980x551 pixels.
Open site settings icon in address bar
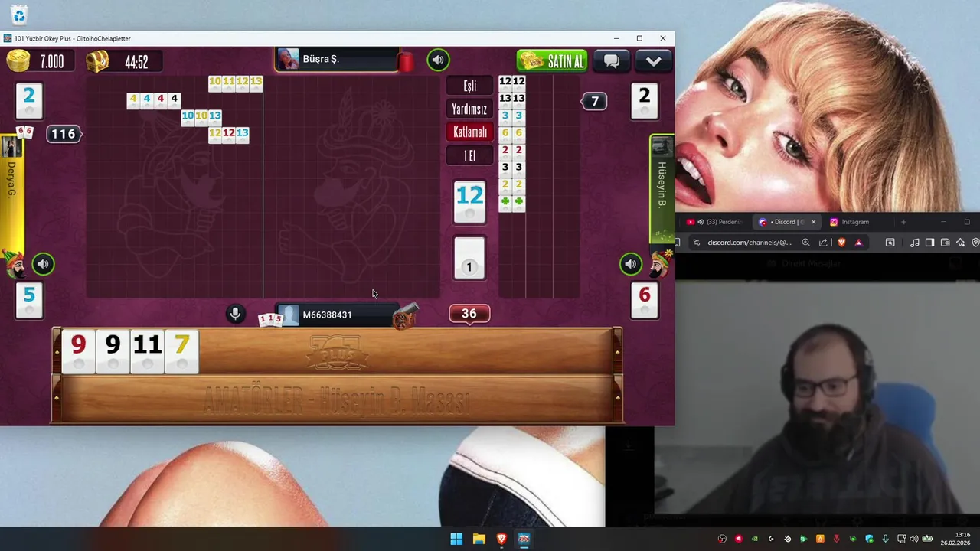click(696, 243)
